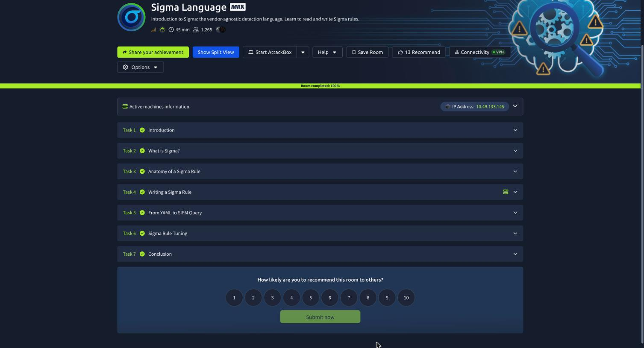Click Save Room button
The height and width of the screenshot is (348, 644).
368,52
